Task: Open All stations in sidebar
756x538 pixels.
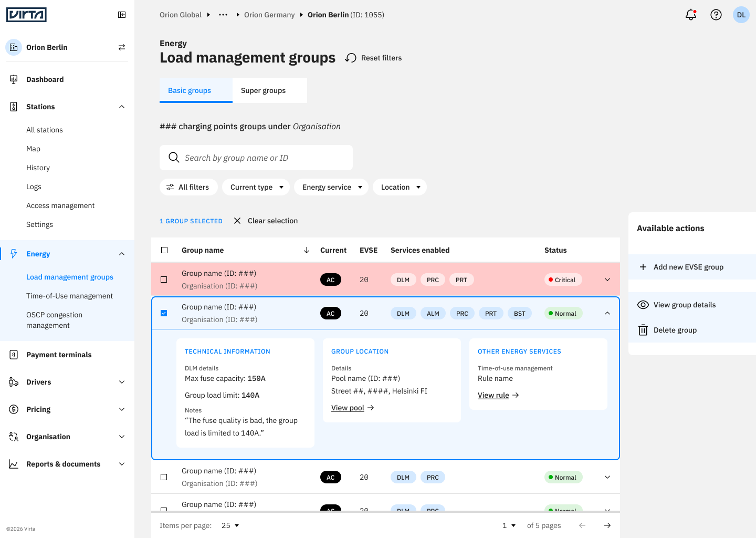Action: point(45,130)
